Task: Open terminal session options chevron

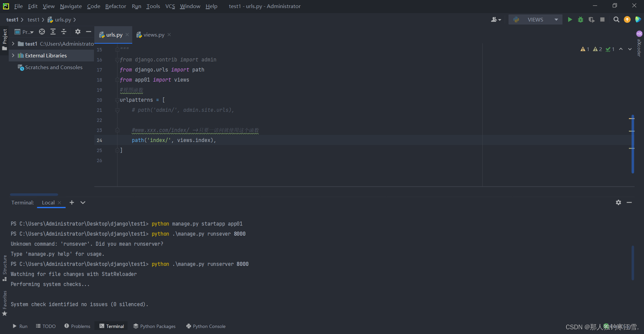Action: point(83,202)
